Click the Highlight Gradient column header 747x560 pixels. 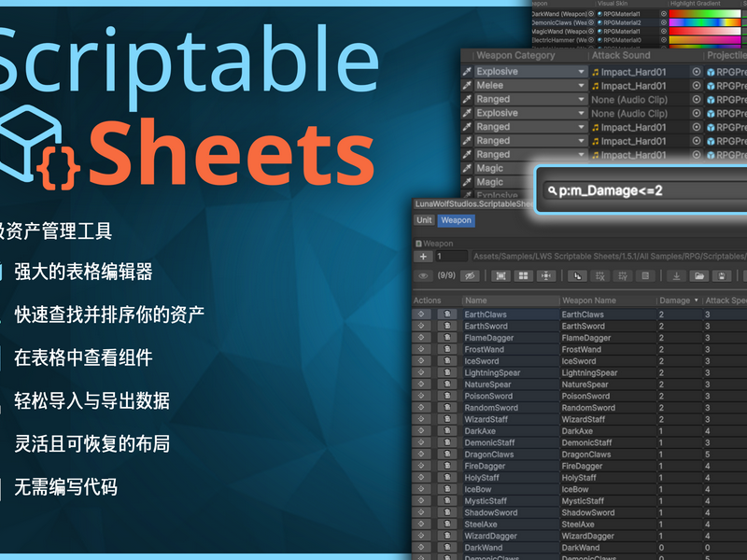704,4
